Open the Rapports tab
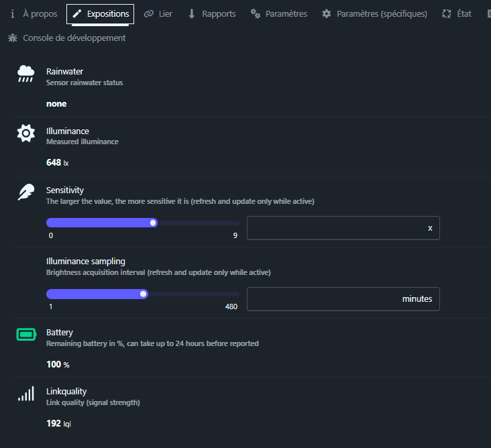 coord(212,14)
